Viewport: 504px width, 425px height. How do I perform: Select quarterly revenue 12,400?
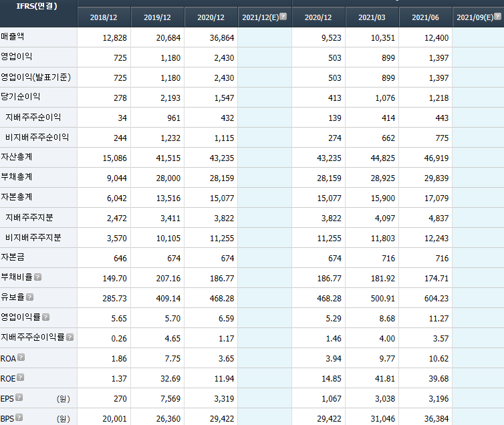pos(436,38)
